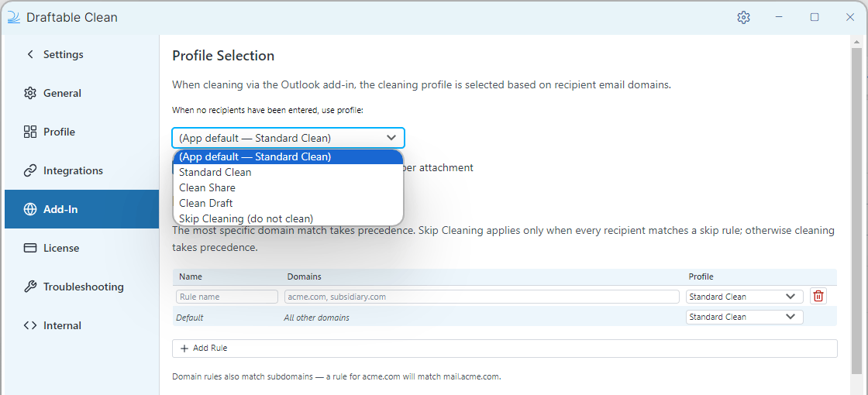Click the Add-In globe icon
Screen dimensions: 868x395
click(30, 209)
